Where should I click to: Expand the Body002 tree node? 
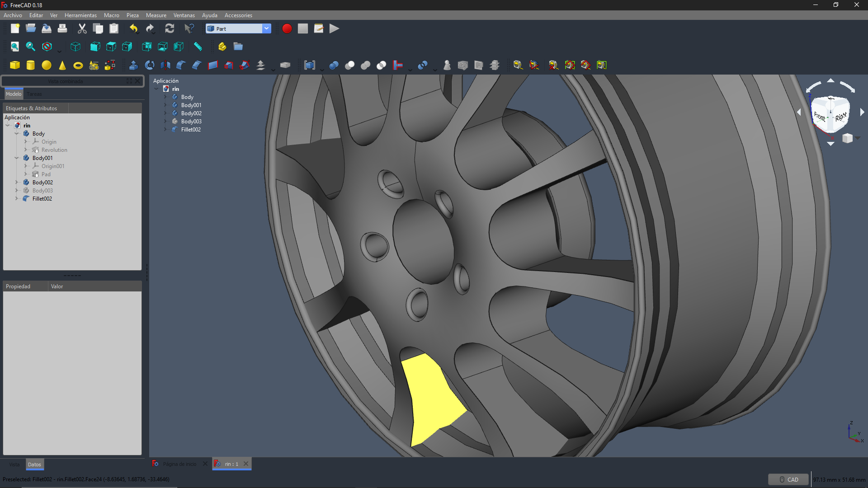click(x=17, y=183)
